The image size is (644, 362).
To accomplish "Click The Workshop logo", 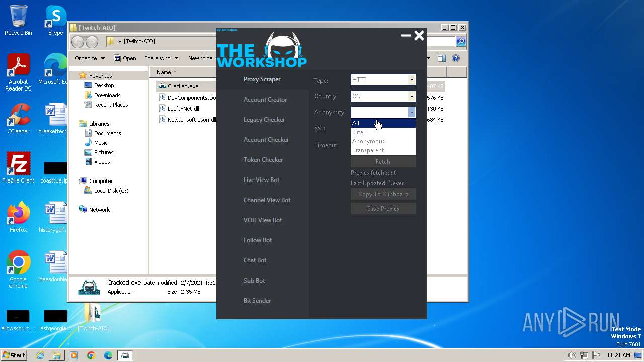I will point(262,50).
